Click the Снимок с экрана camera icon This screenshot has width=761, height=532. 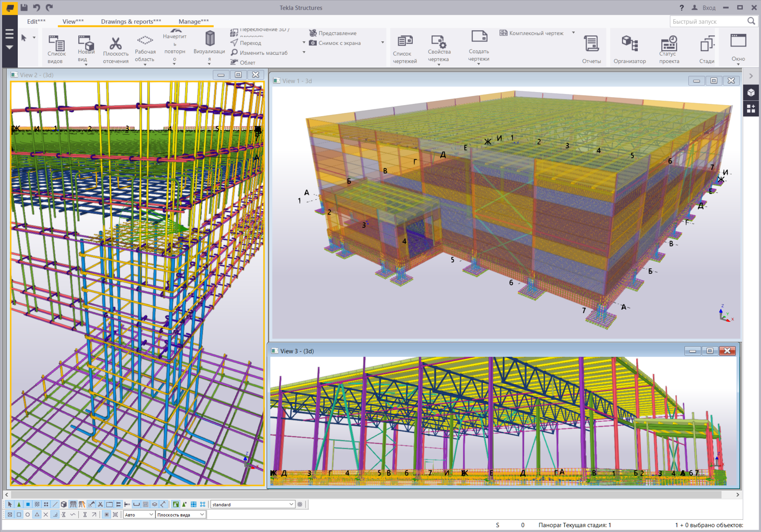(312, 43)
